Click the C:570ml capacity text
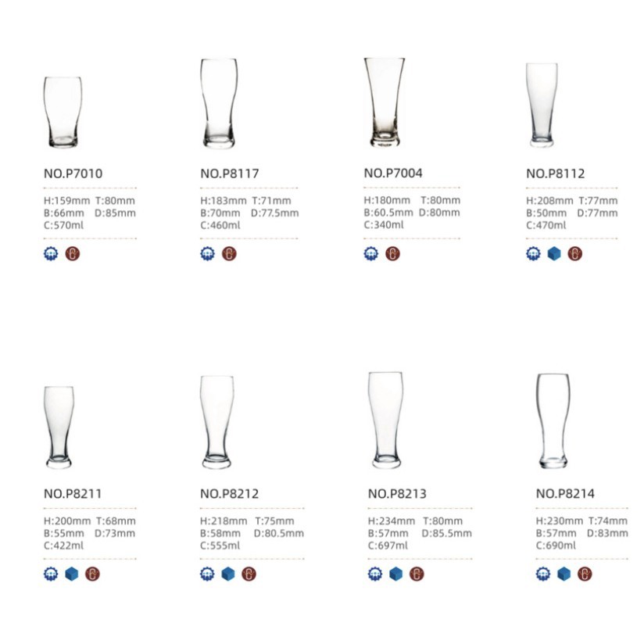 point(64,225)
